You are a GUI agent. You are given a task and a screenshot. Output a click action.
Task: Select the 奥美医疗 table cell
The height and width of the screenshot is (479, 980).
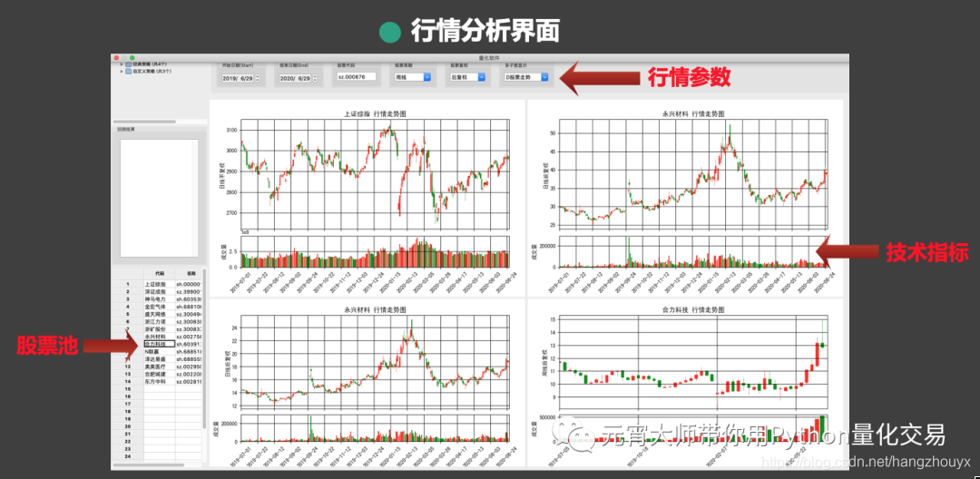click(160, 367)
